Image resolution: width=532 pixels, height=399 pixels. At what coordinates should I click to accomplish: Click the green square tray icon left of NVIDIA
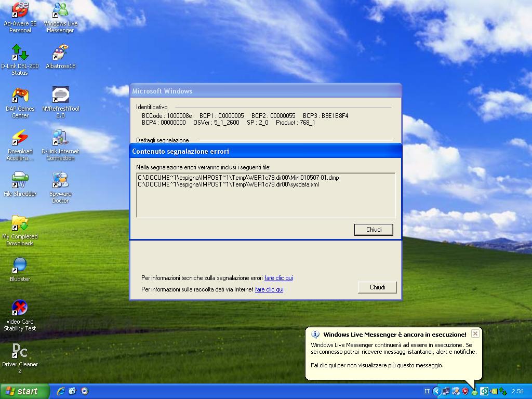[x=484, y=392]
